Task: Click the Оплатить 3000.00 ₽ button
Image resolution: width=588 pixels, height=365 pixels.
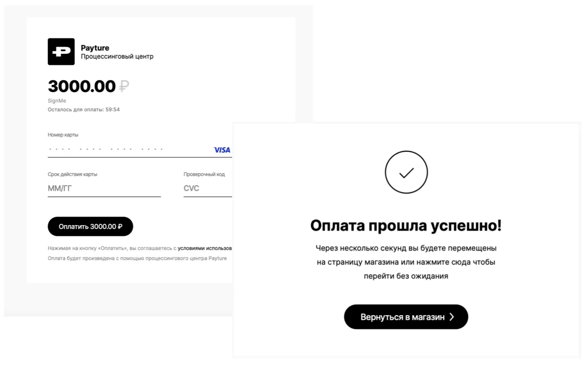Action: click(90, 226)
